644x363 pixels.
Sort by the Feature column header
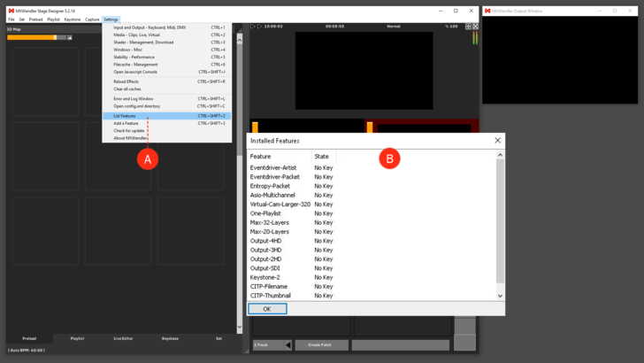click(280, 157)
